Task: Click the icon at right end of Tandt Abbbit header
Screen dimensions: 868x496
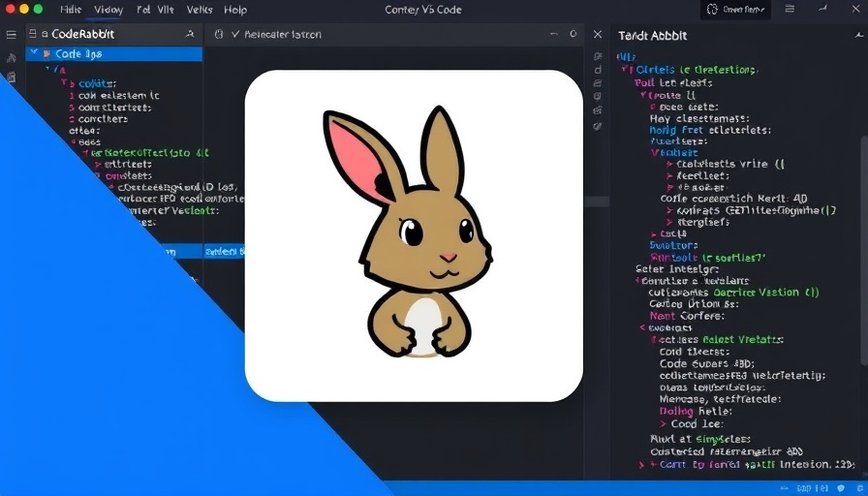Action: tap(858, 35)
